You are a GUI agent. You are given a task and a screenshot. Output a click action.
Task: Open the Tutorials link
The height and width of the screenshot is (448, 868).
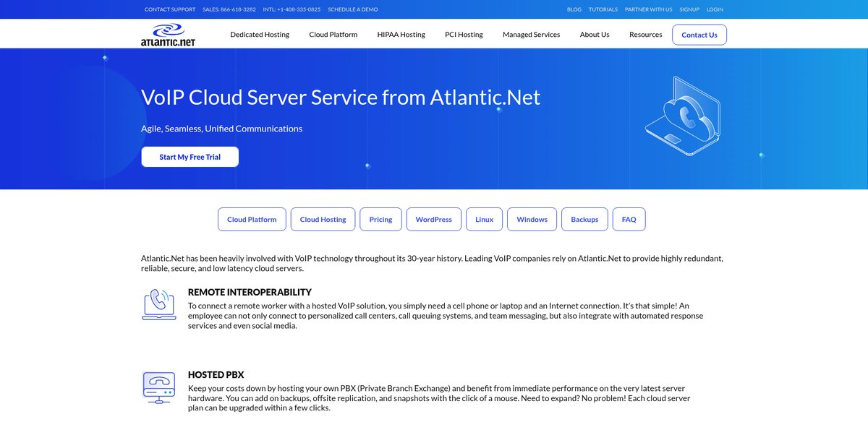tap(603, 9)
